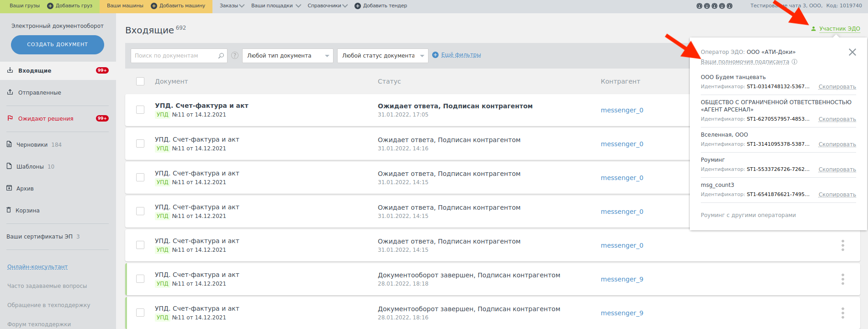Click the Корзина trash icon
Screen dimensions: 868x329
(x=9, y=210)
